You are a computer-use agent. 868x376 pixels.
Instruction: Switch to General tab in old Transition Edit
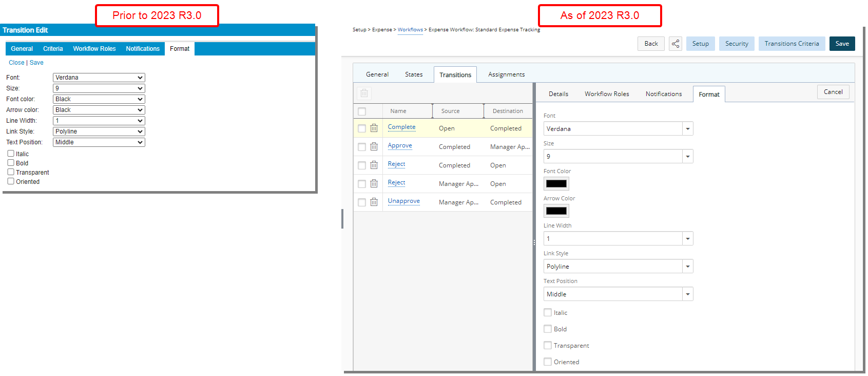[22, 49]
